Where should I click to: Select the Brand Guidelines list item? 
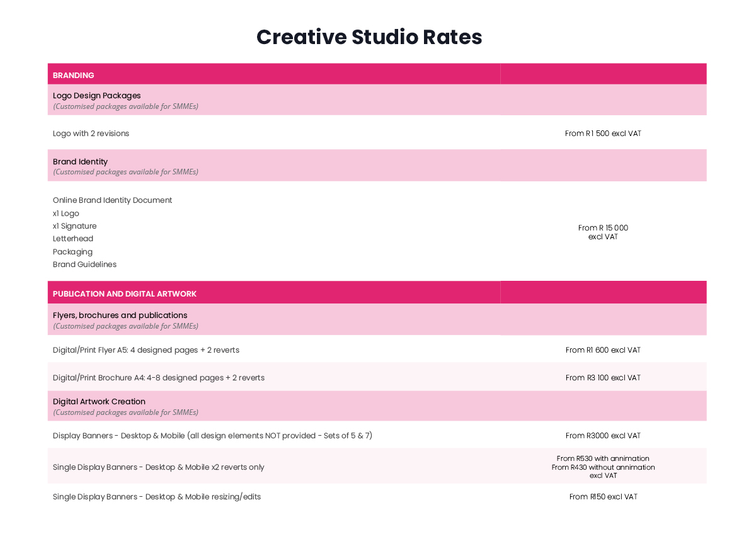[84, 264]
